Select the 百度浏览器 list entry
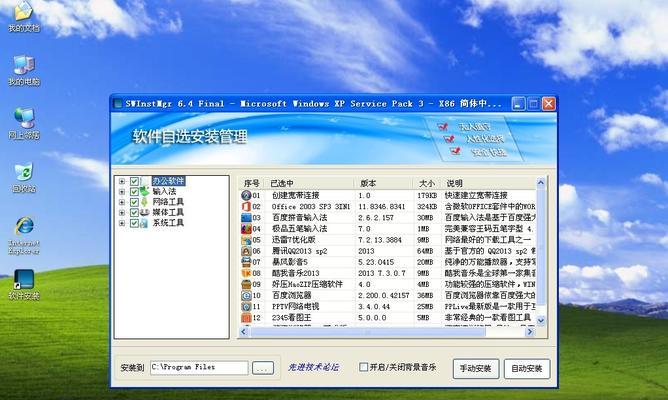 coord(292,295)
